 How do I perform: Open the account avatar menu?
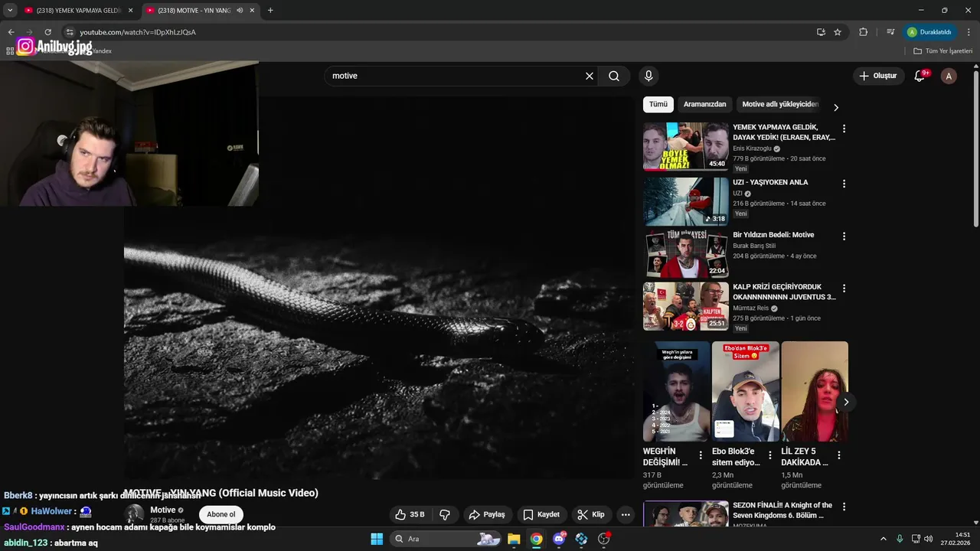point(949,76)
